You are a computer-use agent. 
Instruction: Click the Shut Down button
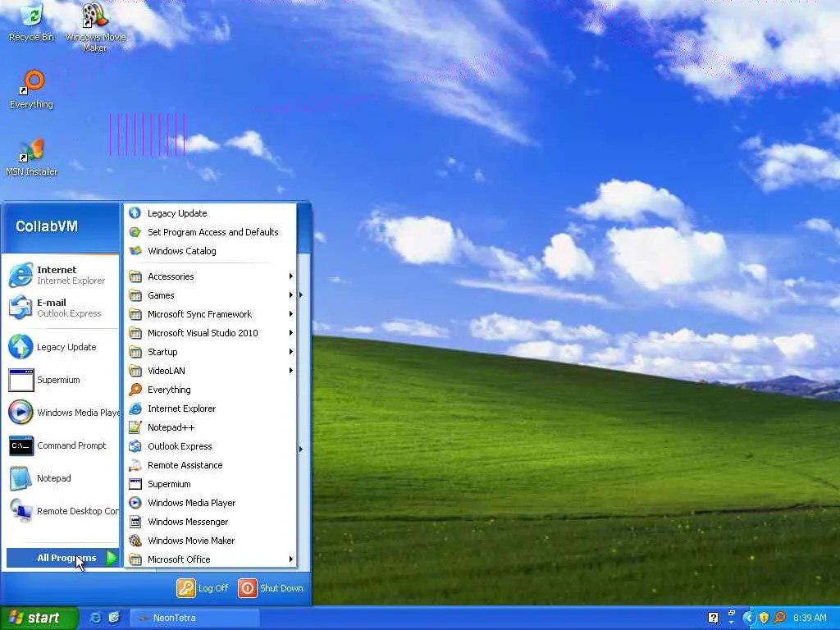point(271,587)
